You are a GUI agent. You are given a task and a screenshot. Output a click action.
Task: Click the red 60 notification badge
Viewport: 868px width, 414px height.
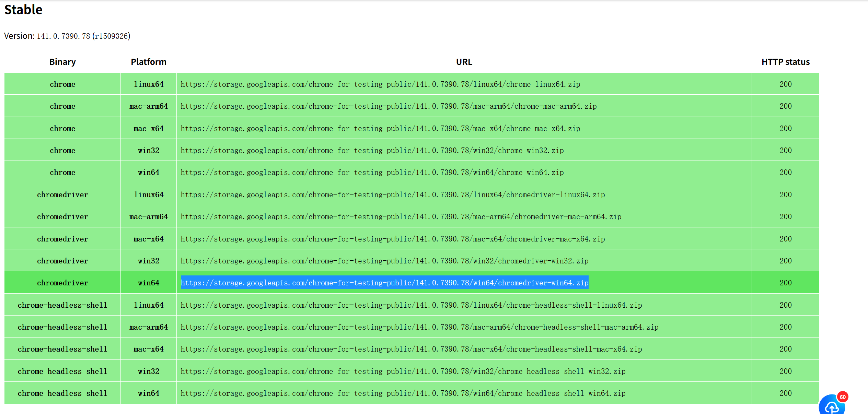[843, 397]
